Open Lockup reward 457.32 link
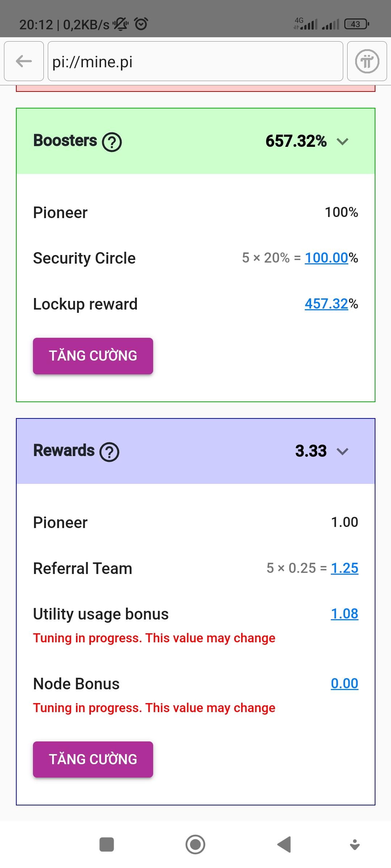391x868 pixels. pos(326,304)
